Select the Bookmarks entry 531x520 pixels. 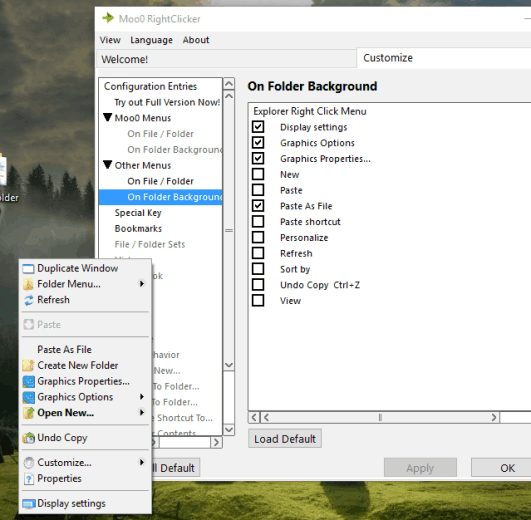pyautogui.click(x=138, y=229)
